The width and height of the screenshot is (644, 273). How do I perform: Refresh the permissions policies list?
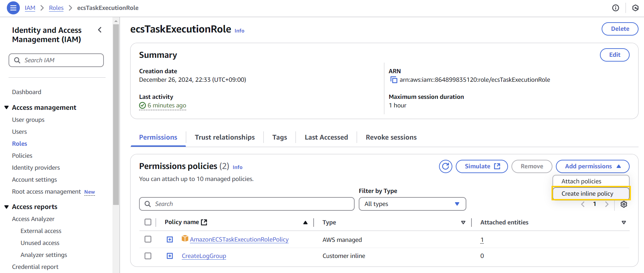[x=446, y=167]
